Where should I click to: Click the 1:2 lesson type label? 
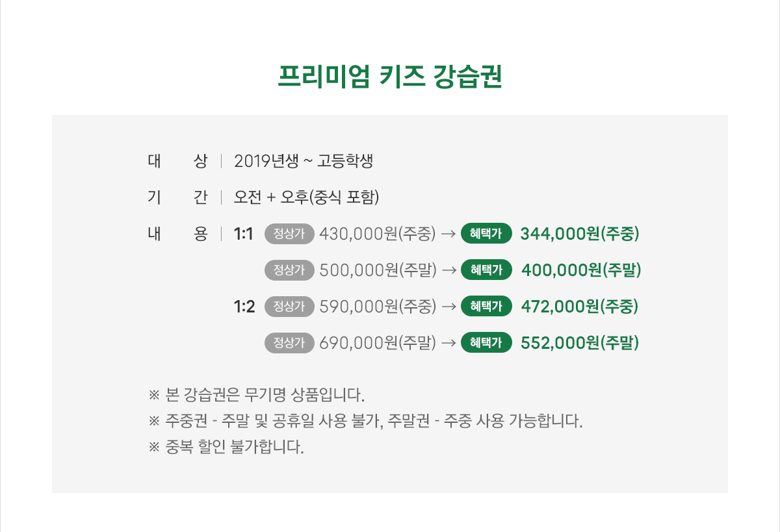pyautogui.click(x=244, y=306)
